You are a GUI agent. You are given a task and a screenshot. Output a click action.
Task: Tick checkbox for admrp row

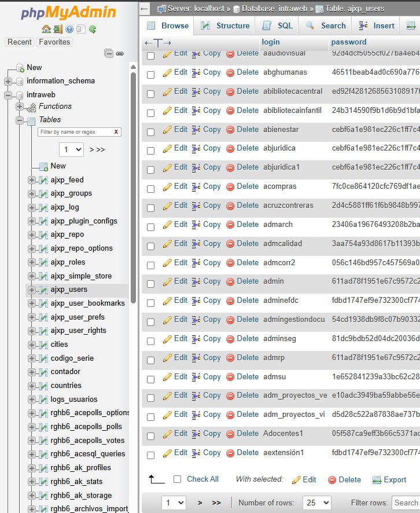[150, 360]
